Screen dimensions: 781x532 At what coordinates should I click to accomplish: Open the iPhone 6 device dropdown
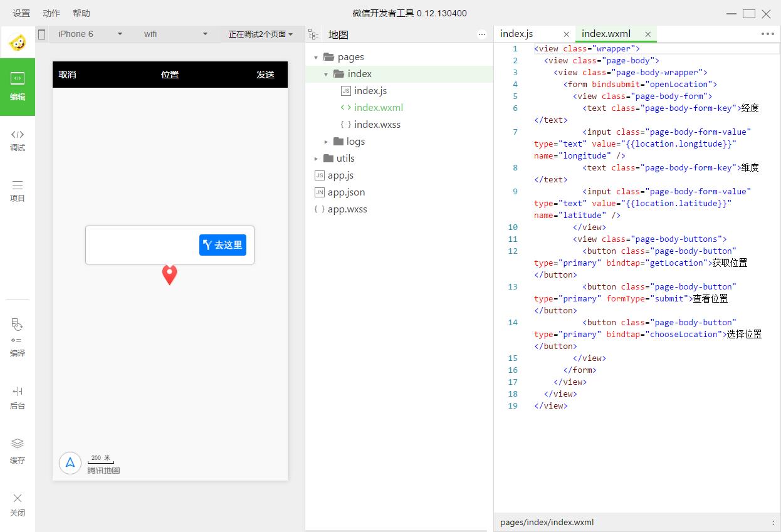tap(90, 34)
